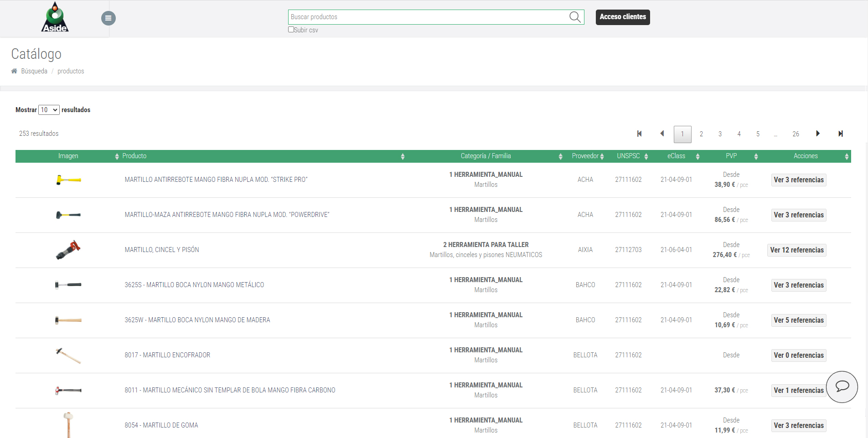
Task: Click the Buscar productos search field
Action: (x=429, y=17)
